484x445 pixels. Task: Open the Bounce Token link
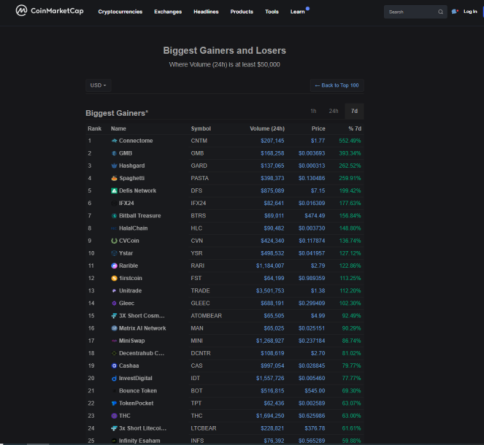(138, 391)
